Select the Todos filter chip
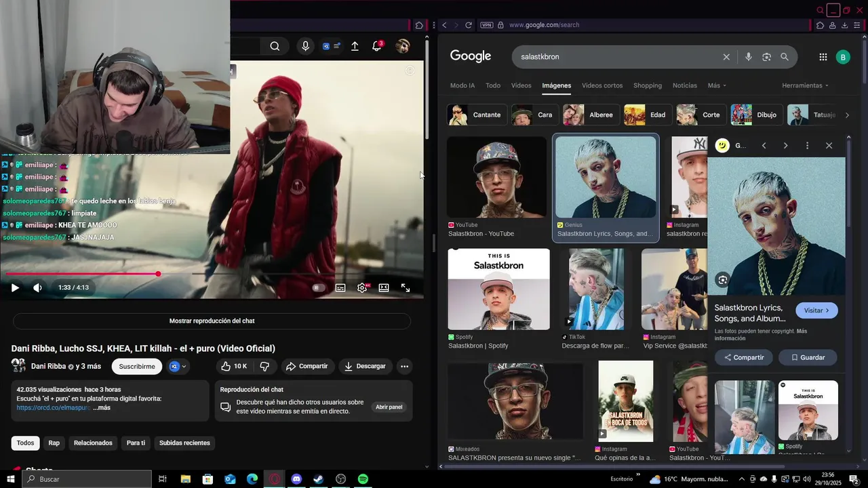 pyautogui.click(x=25, y=443)
